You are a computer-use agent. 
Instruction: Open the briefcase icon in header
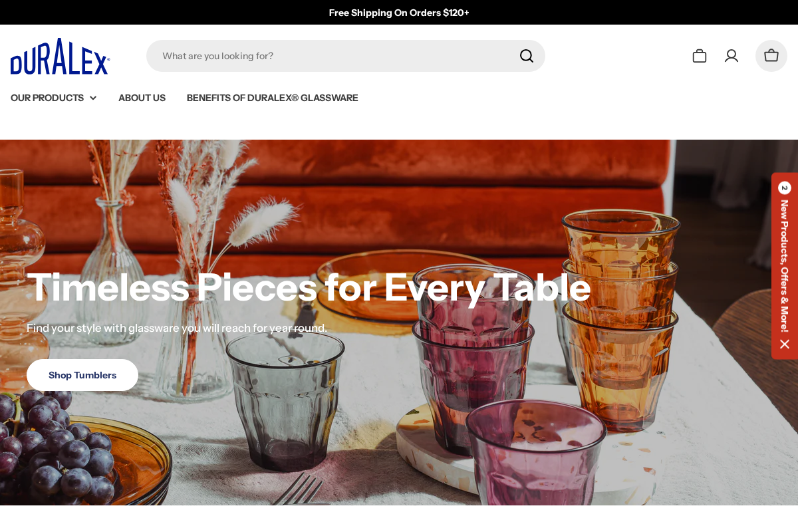click(699, 56)
